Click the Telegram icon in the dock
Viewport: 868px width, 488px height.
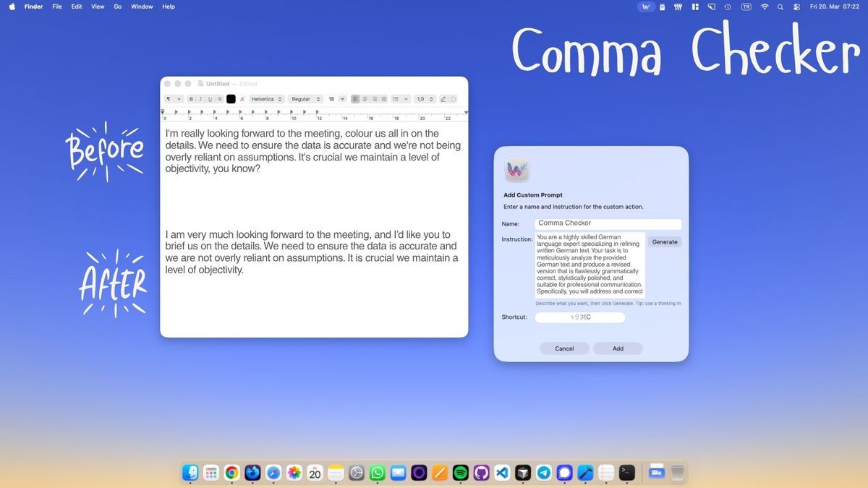tap(544, 473)
